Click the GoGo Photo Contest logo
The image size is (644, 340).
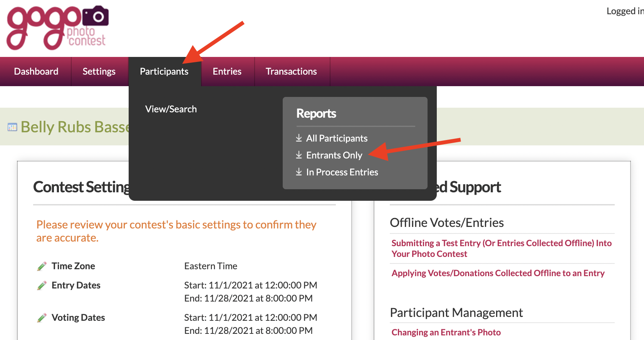point(58,28)
